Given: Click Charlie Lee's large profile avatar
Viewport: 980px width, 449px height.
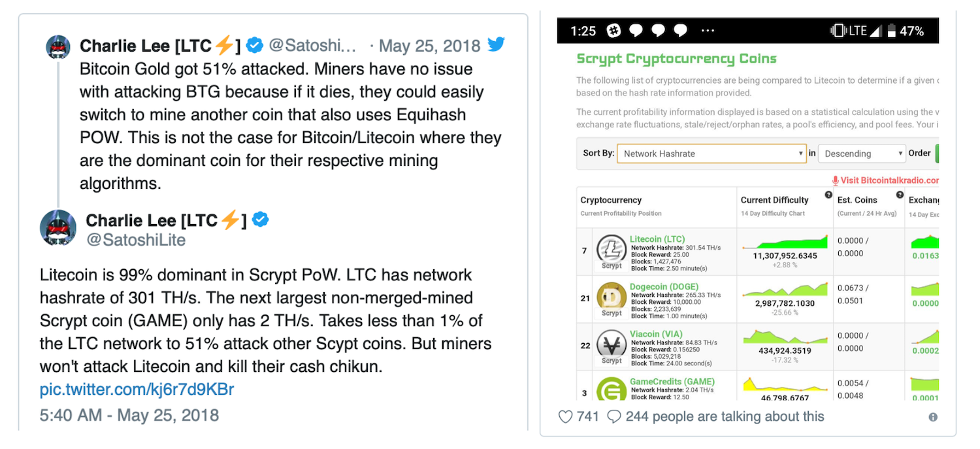Looking at the screenshot, I should [58, 229].
